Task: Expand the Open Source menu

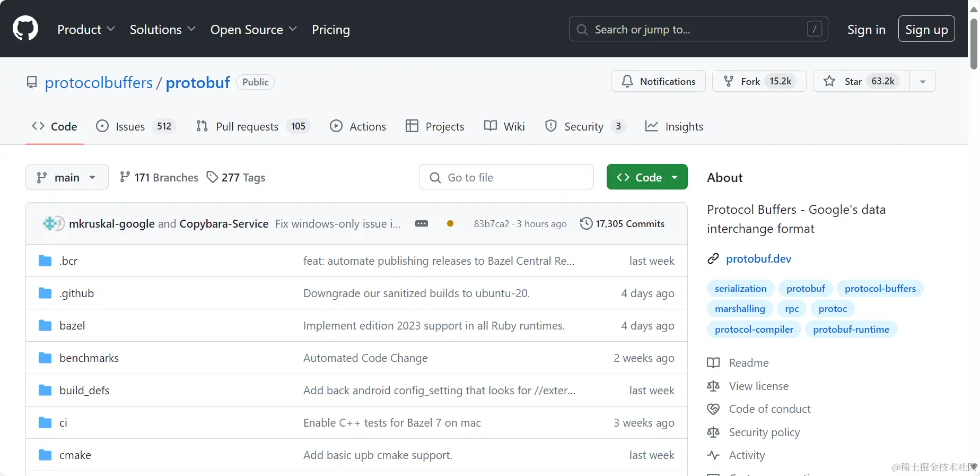Action: [253, 29]
